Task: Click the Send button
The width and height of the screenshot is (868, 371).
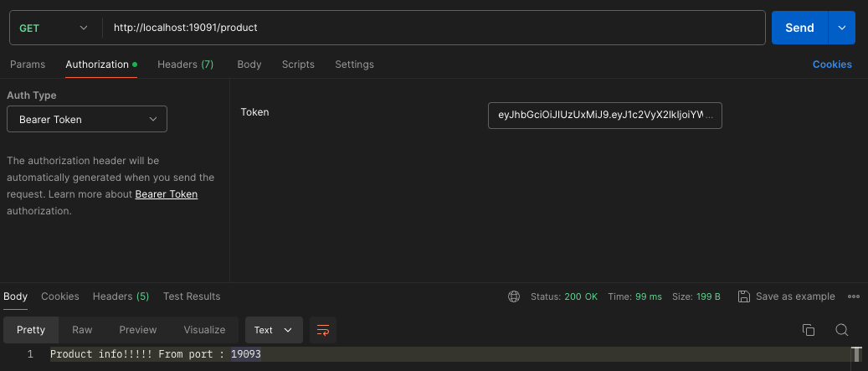Action: pyautogui.click(x=799, y=28)
